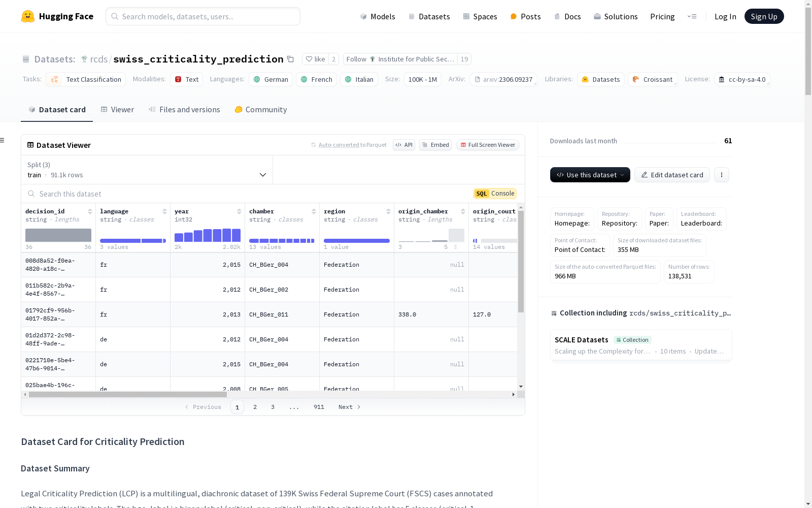812x508 pixels.
Task: Sort the decision_id column
Action: 90,211
